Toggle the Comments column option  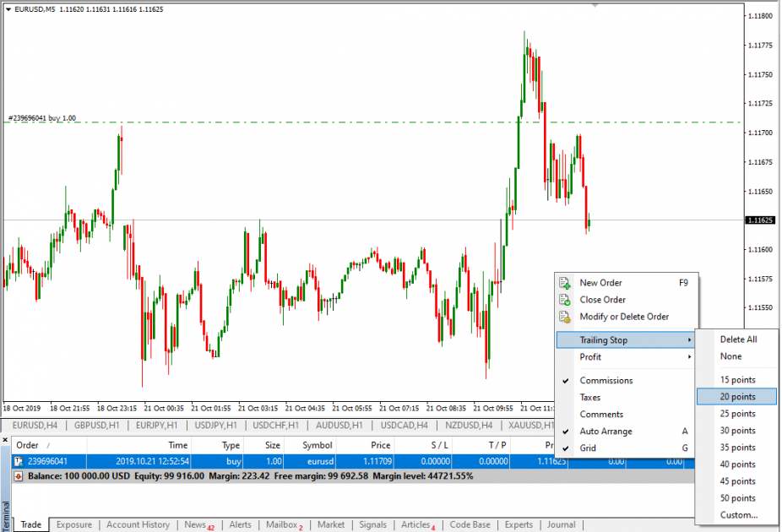click(x=627, y=415)
